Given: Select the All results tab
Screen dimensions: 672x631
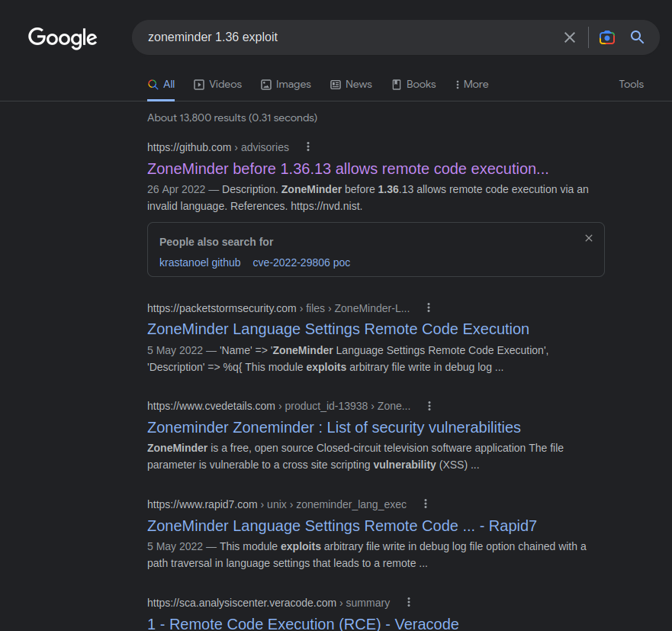Looking at the screenshot, I should [x=161, y=85].
